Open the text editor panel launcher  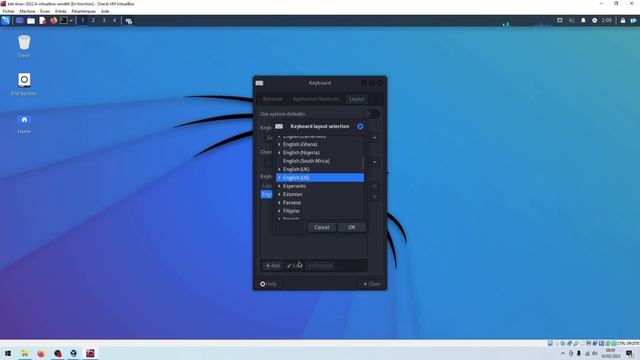click(x=42, y=20)
